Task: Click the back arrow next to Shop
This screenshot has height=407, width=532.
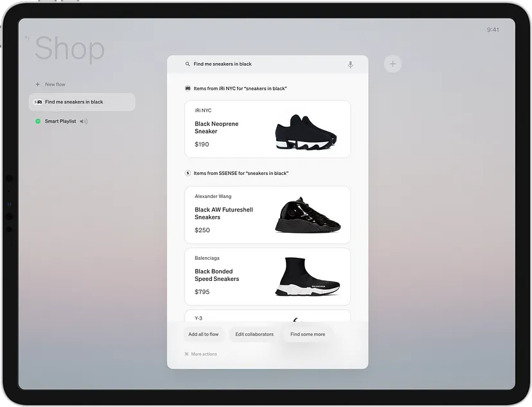Action: point(27,39)
